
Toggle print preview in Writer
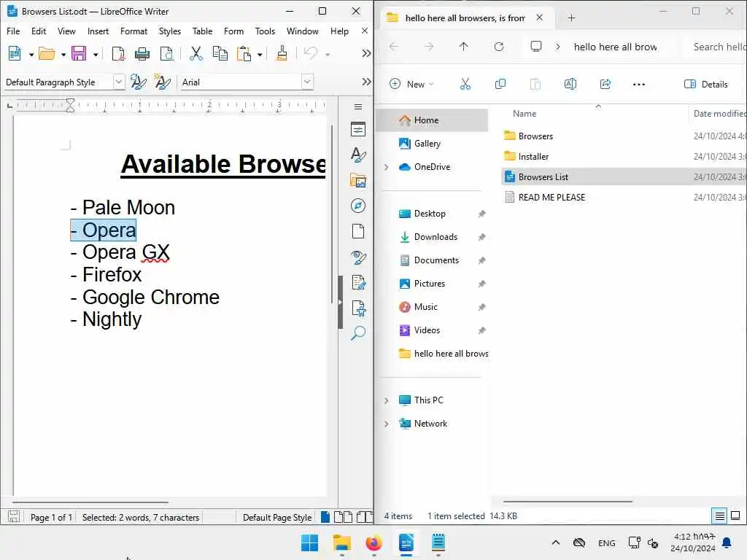pyautogui.click(x=167, y=54)
